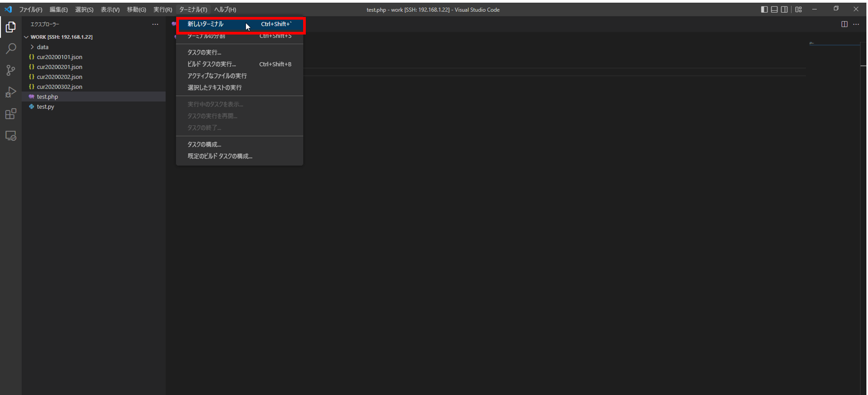The image size is (868, 395).
Task: Open the 編集(E) menu
Action: coord(58,10)
